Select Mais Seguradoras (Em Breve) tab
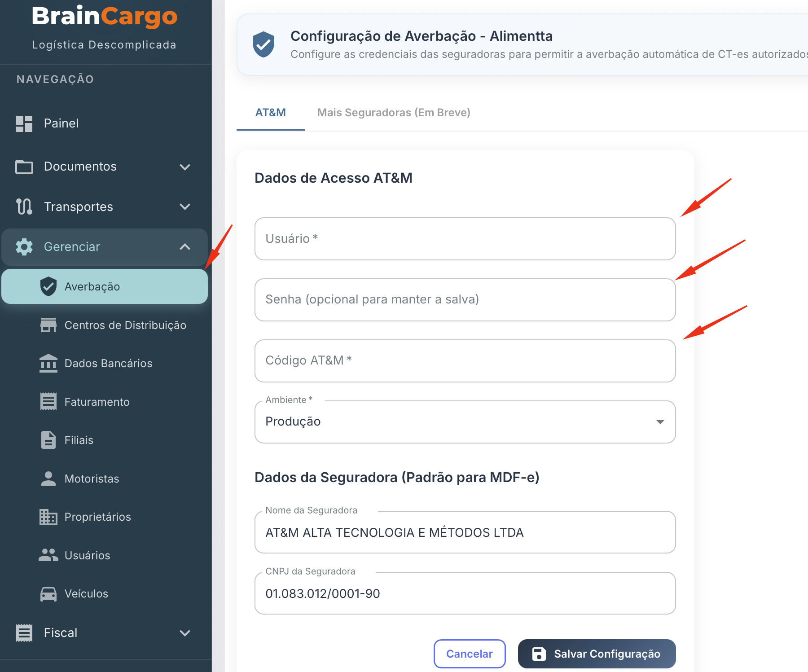This screenshot has height=672, width=808. point(394,113)
